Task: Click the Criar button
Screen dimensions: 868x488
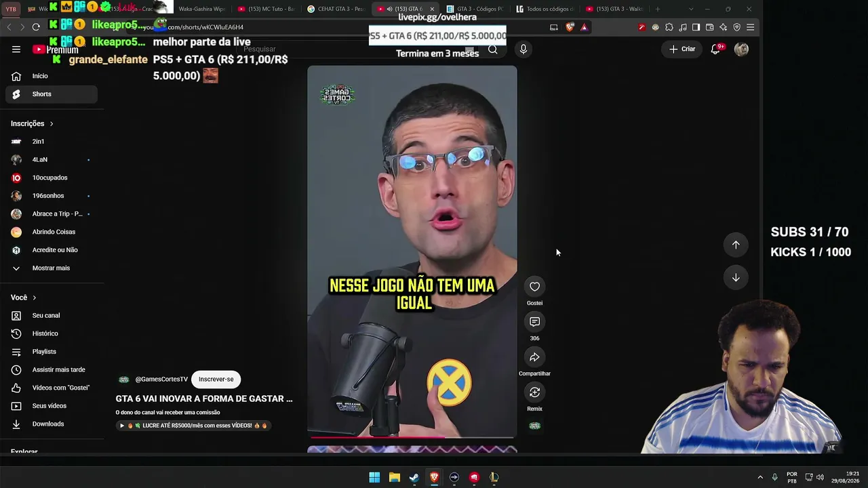Action: point(682,49)
